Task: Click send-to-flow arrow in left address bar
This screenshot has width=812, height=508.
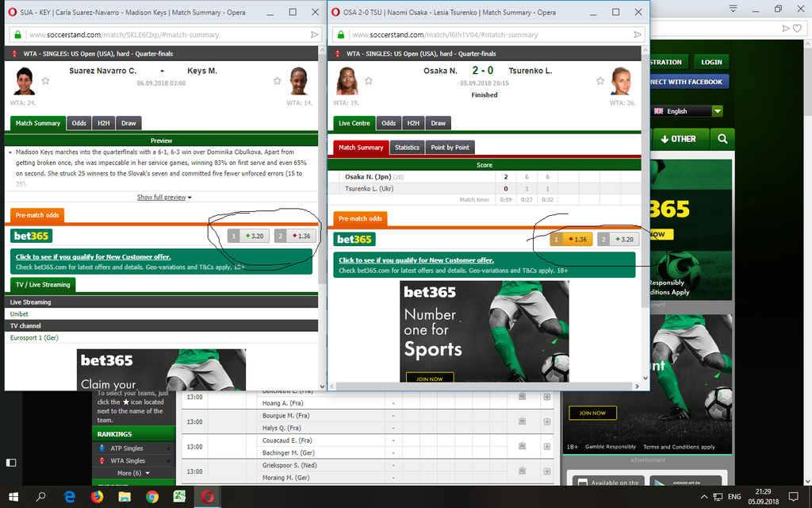Action: click(314, 35)
